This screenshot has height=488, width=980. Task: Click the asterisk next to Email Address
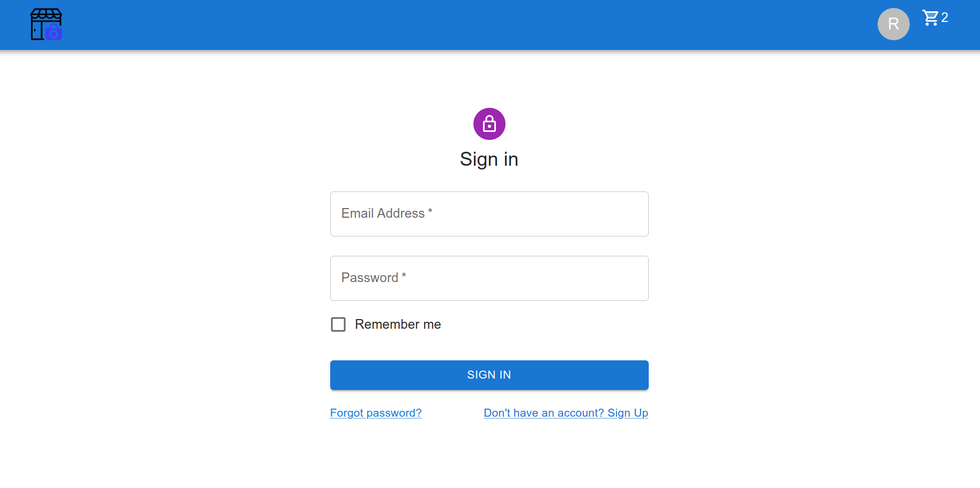pyautogui.click(x=430, y=212)
